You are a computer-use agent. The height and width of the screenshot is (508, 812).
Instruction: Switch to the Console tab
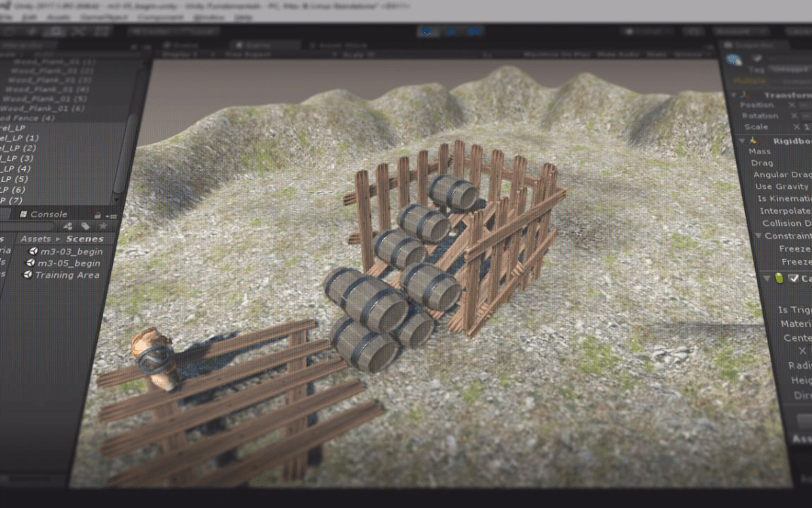coord(47,214)
